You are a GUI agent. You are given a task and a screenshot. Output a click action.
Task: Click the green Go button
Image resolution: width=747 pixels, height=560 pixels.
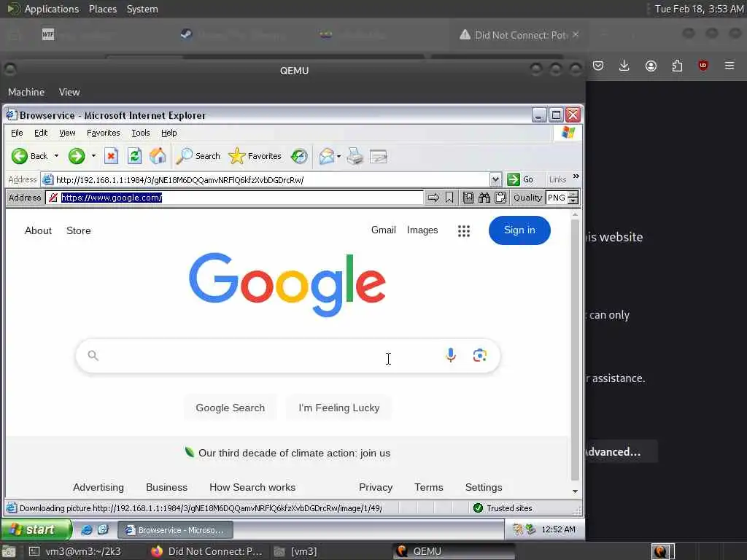[x=521, y=179]
